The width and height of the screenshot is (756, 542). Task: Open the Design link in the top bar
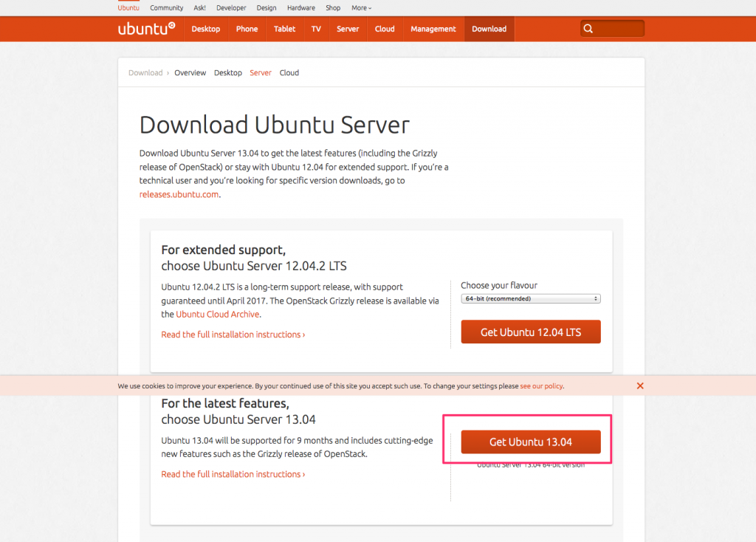266,7
